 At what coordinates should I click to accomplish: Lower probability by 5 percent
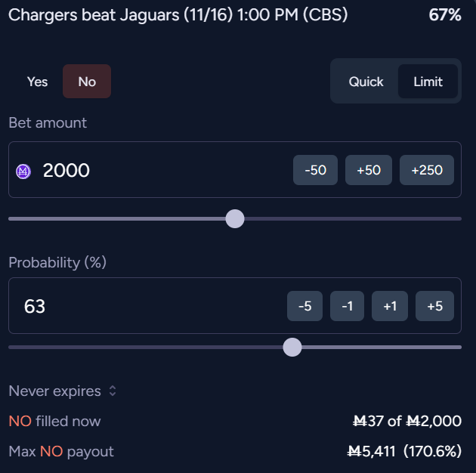click(x=304, y=306)
